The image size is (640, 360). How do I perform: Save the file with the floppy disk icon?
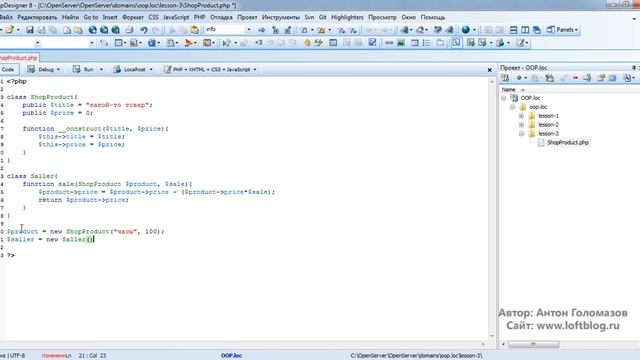(x=30, y=30)
